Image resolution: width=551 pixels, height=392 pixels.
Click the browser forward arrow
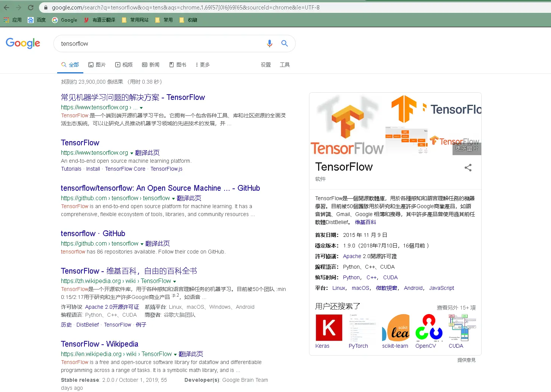click(19, 8)
